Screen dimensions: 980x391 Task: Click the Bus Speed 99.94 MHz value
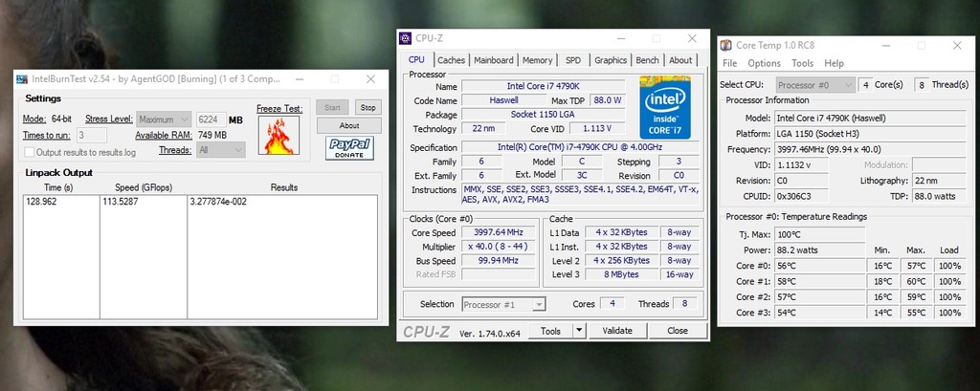pyautogui.click(x=498, y=260)
